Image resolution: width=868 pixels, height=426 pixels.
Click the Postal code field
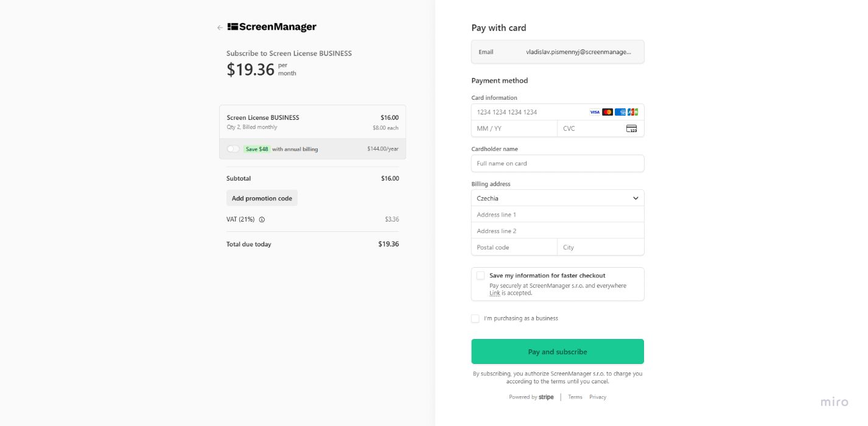(514, 247)
